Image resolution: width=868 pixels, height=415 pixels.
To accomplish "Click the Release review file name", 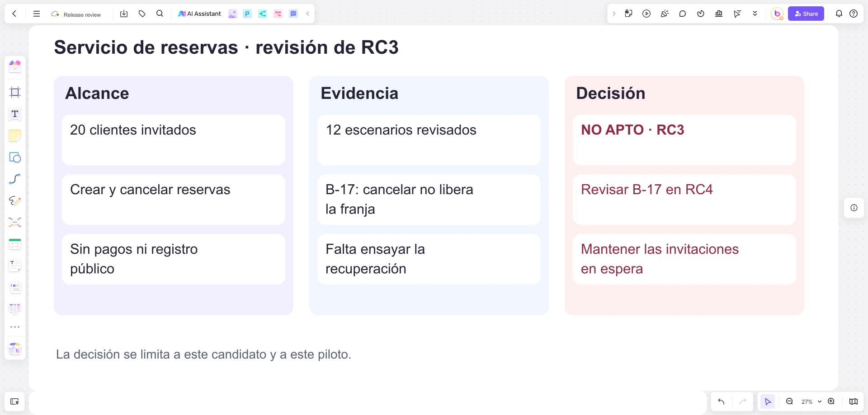I will 82,14.
